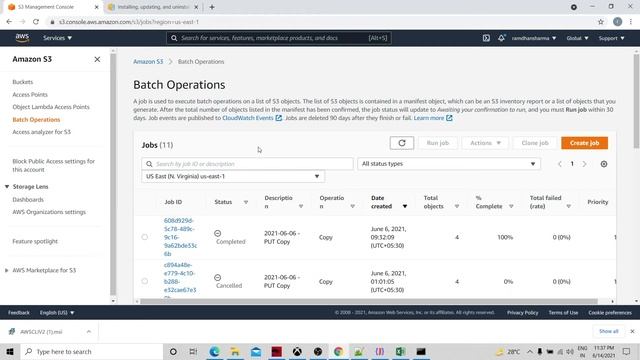
Task: Focus the job ID search field
Action: click(x=247, y=164)
